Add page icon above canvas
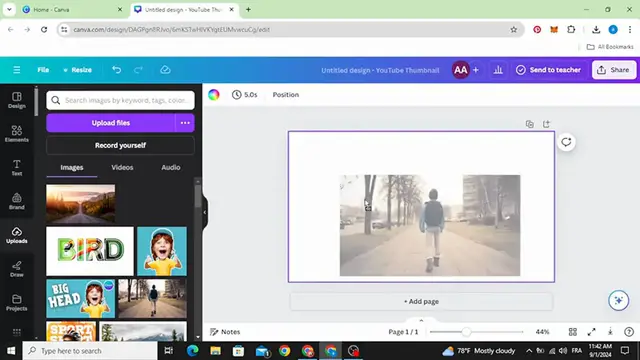Viewport: 640px width, 360px height. pos(546,124)
